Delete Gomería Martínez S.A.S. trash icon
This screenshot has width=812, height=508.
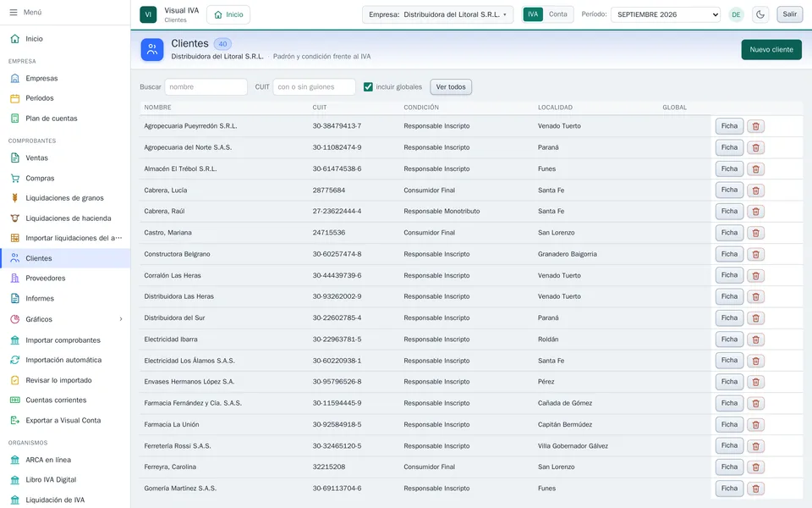755,489
